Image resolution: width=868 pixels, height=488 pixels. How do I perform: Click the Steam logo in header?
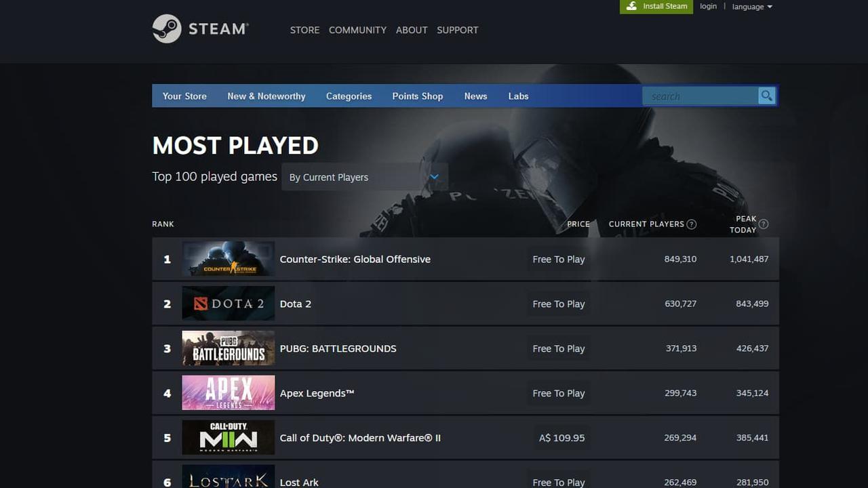point(201,29)
